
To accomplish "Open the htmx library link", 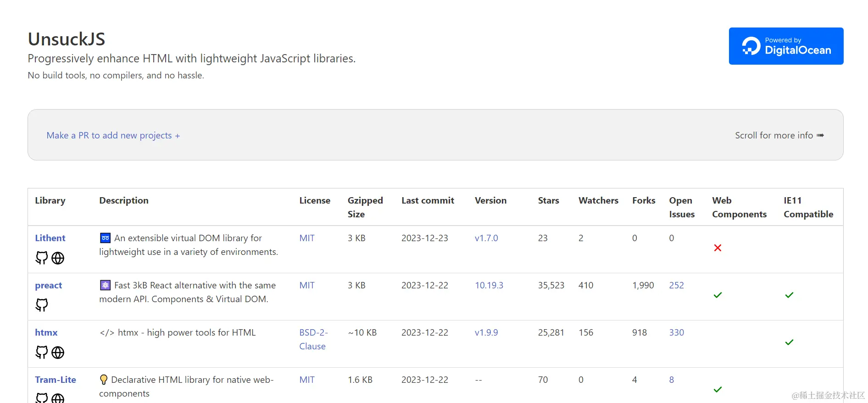I will click(46, 332).
